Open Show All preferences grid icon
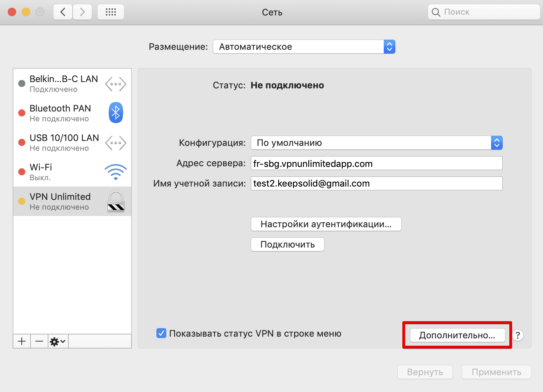Screen dimensions: 543x392 click(x=110, y=12)
